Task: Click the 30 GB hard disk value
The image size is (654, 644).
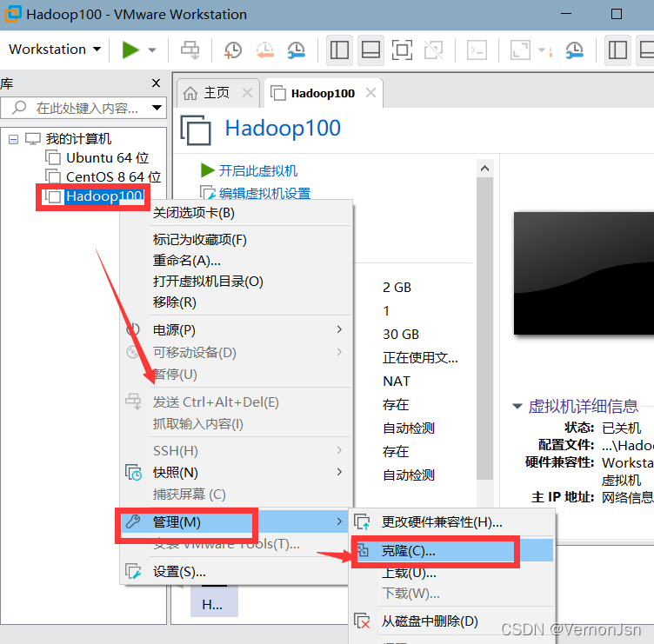Action: coord(401,335)
